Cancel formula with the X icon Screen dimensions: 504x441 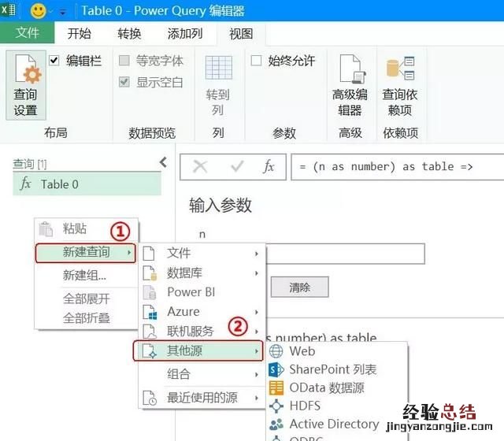200,166
